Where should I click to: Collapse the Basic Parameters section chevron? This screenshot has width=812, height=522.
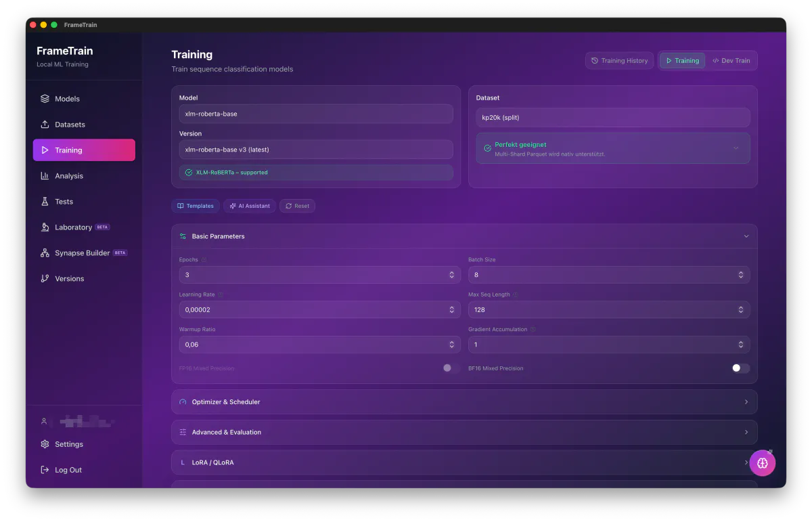click(746, 236)
